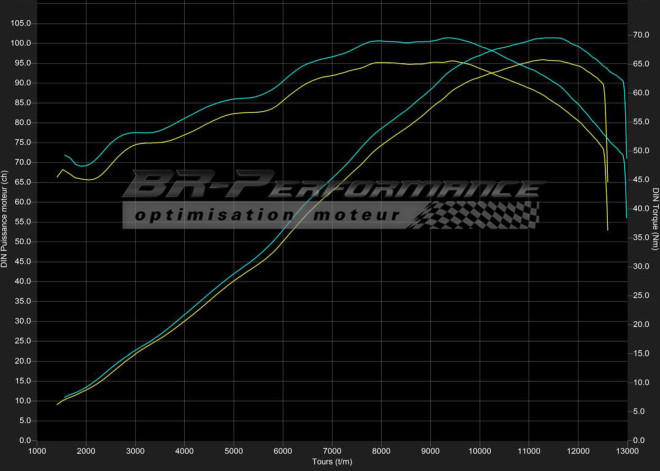660x471 pixels.
Task: Click the 1000 label on the RPM axis
Action: point(37,451)
